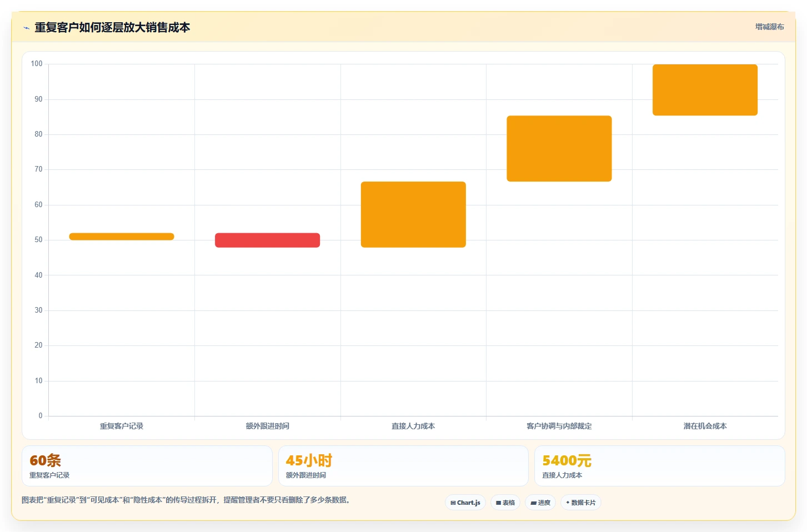Screen dimensions: 807x532
Task: Click the 增减瀑布 label in header
Action: coord(769,27)
